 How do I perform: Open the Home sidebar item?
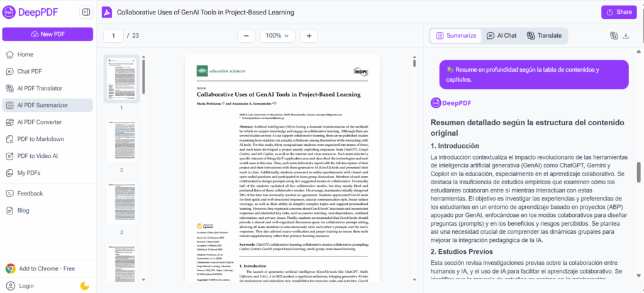click(48, 55)
